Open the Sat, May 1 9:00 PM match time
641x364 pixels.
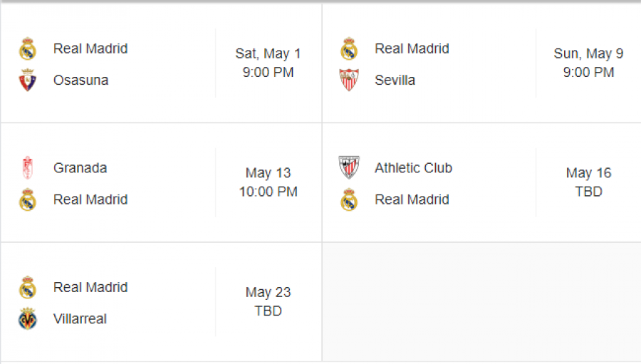(269, 63)
